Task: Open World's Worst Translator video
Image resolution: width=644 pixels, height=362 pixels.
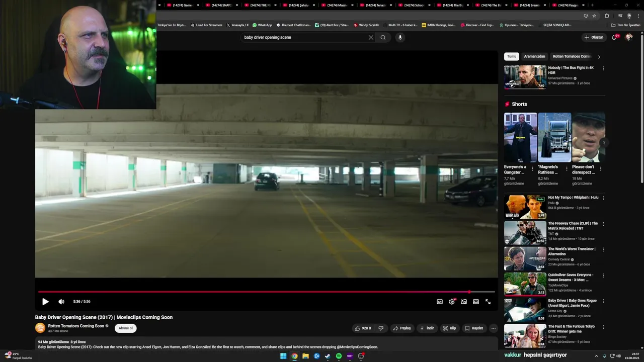Action: 525,258
